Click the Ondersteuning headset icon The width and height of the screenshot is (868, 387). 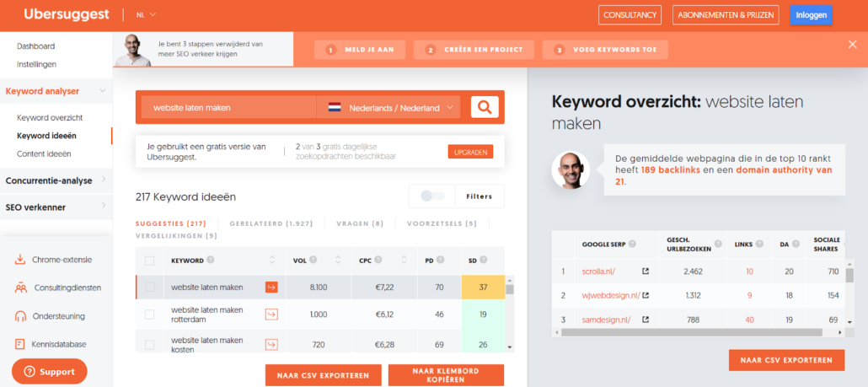20,316
